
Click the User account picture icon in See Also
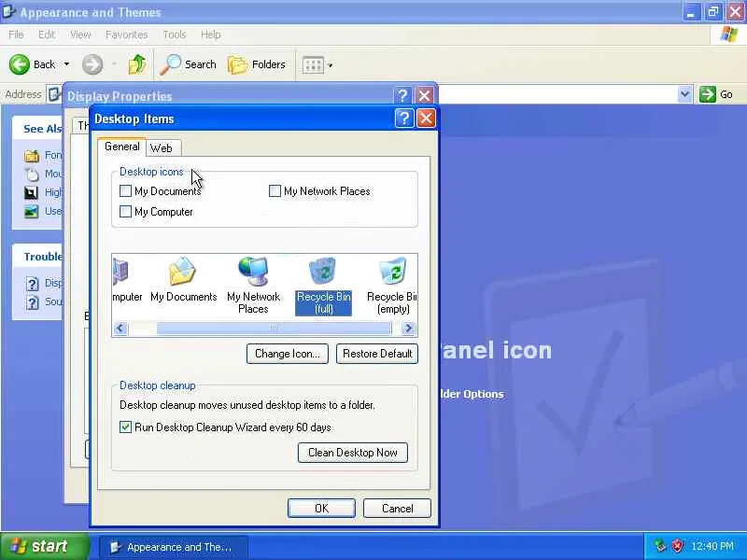(x=32, y=212)
